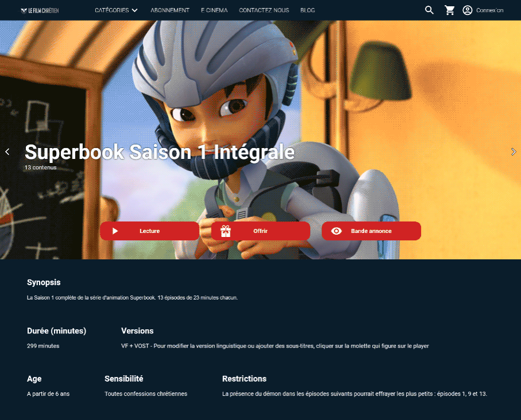Click the Versions heading

point(137,330)
